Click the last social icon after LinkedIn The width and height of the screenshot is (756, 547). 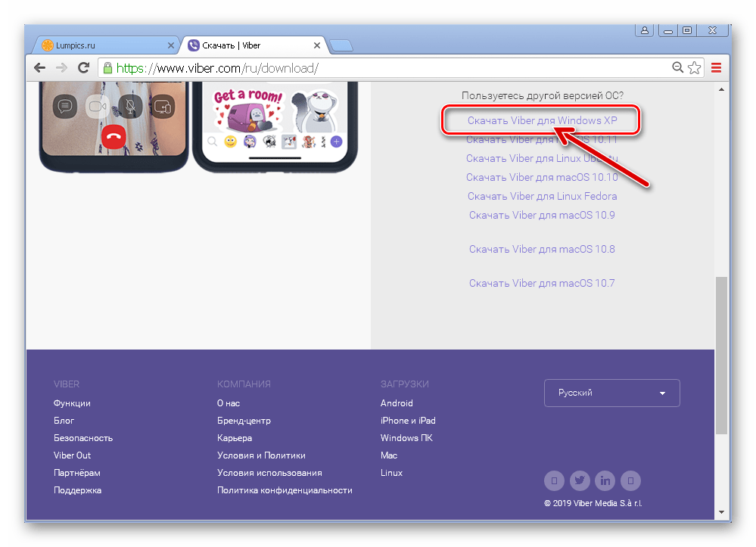coord(630,480)
